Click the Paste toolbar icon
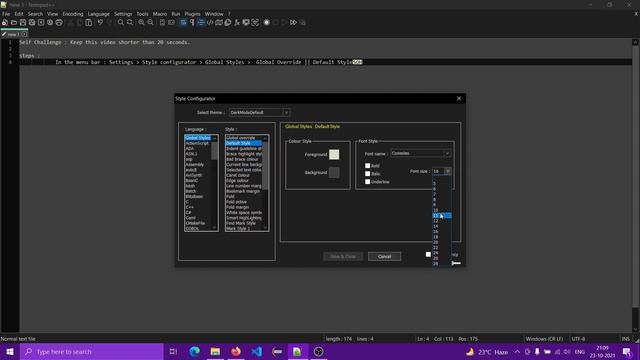Screen dimensions: 640x360 point(89,22)
